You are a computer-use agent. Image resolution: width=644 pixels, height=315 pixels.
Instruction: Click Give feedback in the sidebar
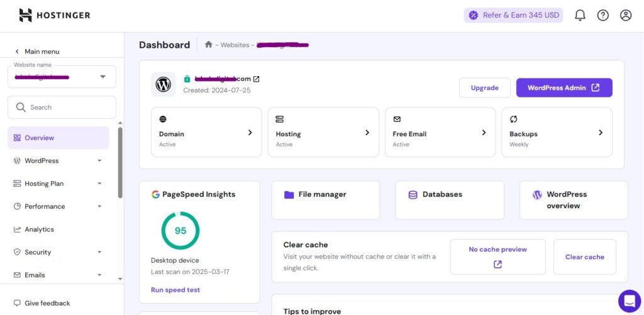click(42, 303)
